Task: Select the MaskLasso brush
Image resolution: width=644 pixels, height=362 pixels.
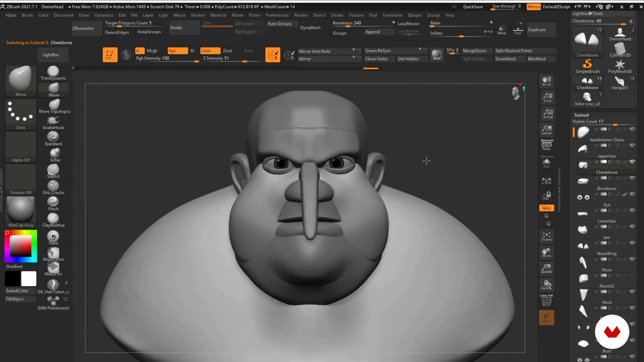Action: (x=53, y=254)
